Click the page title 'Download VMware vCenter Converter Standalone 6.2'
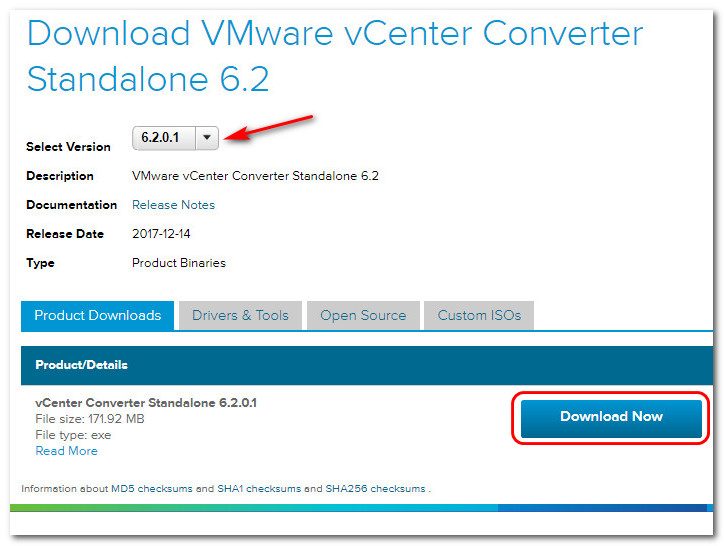This screenshot has width=724, height=546. (x=335, y=56)
